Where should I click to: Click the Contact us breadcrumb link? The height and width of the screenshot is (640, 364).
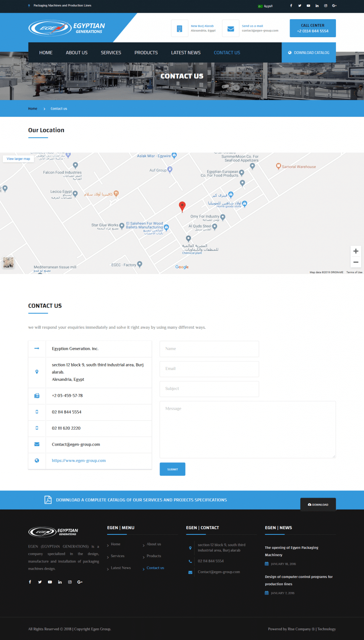click(59, 109)
